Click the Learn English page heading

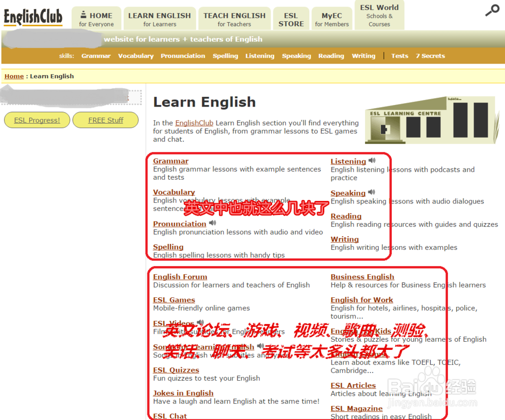[x=204, y=102]
